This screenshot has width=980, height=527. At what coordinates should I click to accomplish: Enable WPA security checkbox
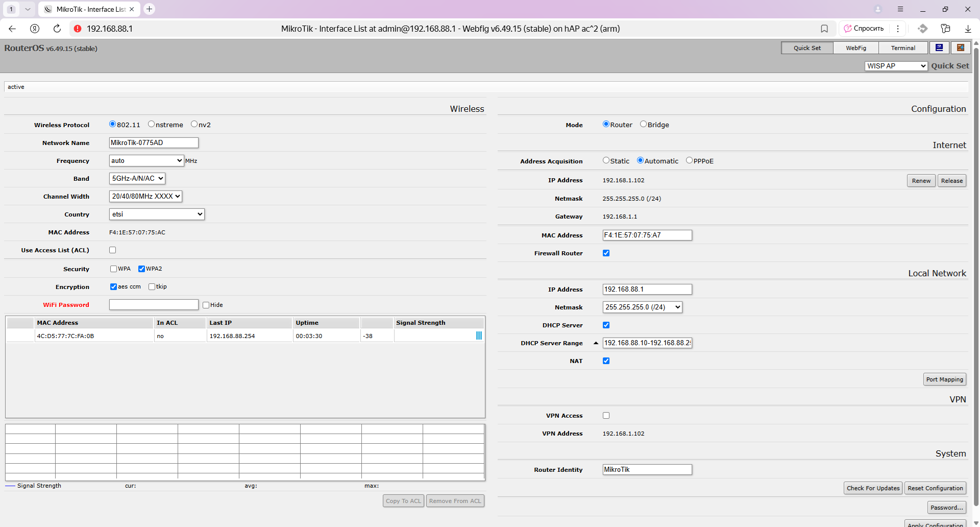(114, 269)
